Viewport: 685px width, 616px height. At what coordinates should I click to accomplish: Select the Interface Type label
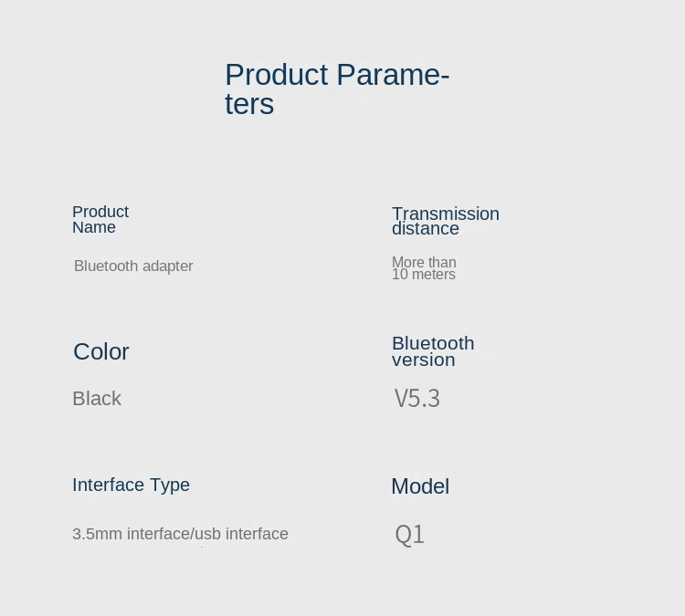coord(131,485)
